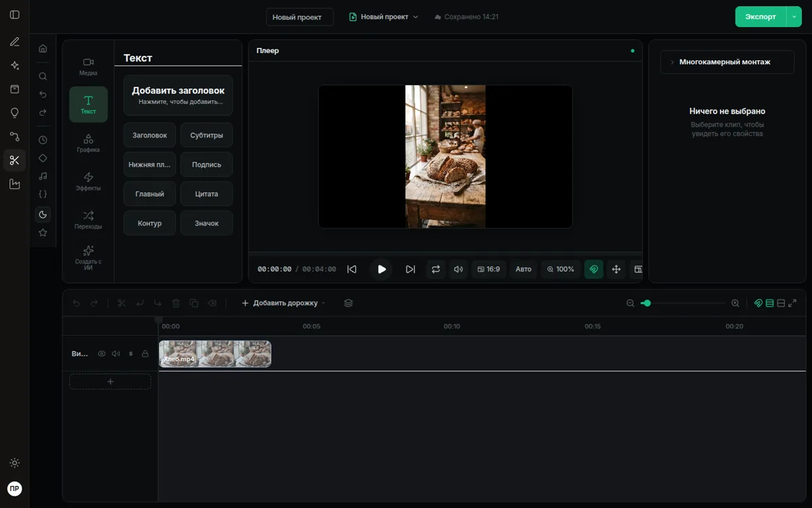Select the Effects (Эффекты) panel icon

tap(88, 181)
